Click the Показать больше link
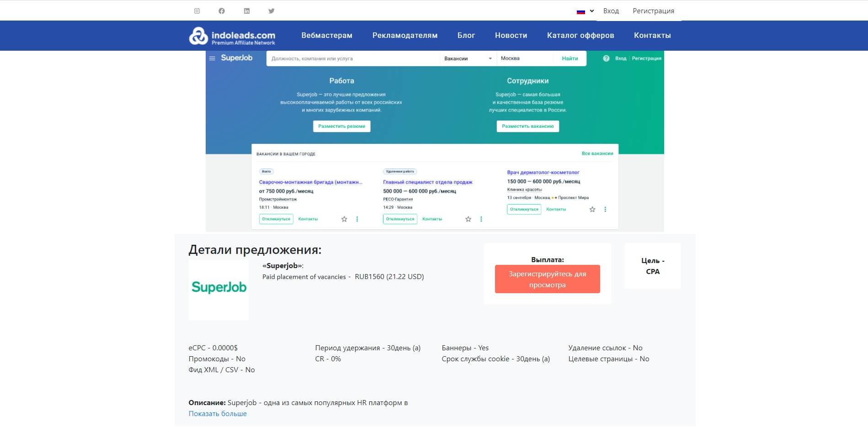 point(218,414)
